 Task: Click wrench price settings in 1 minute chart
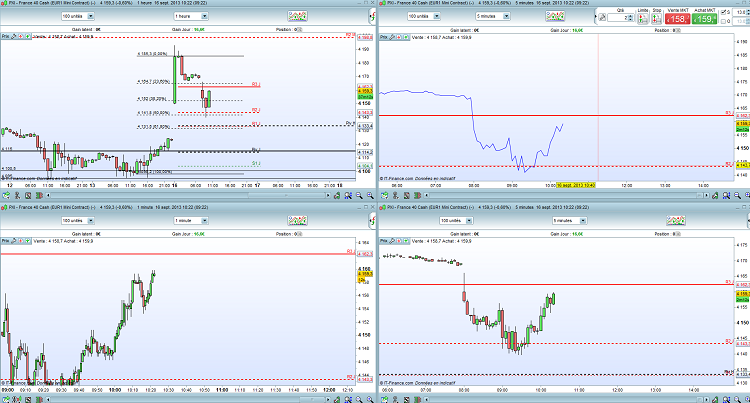[14, 241]
